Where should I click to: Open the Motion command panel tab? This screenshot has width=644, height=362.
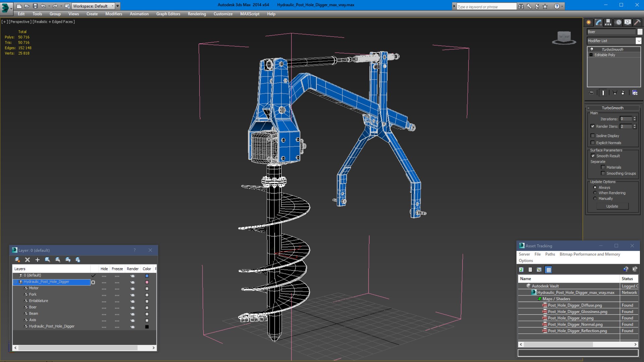619,22
